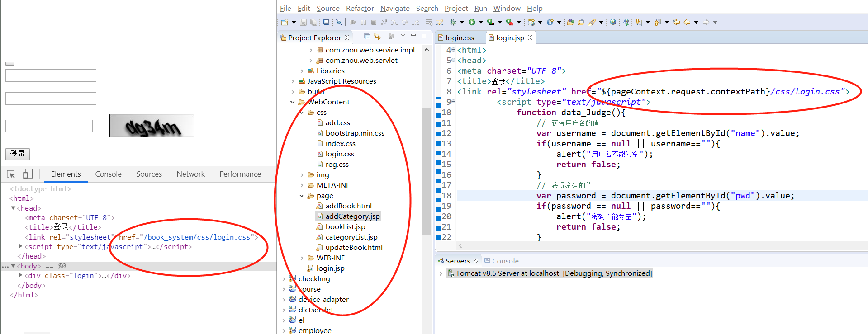Click Link with Editor in Project Explorer
868x334 pixels.
coord(377,36)
